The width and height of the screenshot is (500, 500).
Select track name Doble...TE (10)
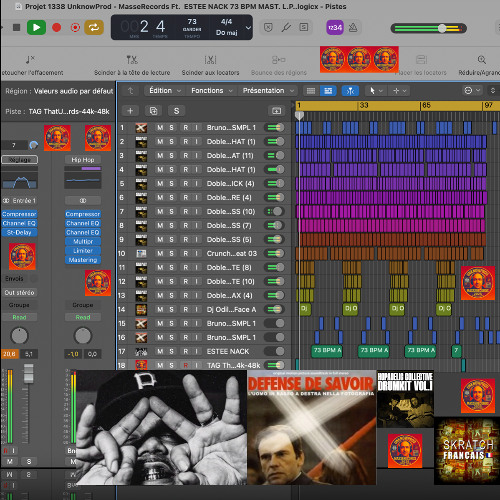230,281
